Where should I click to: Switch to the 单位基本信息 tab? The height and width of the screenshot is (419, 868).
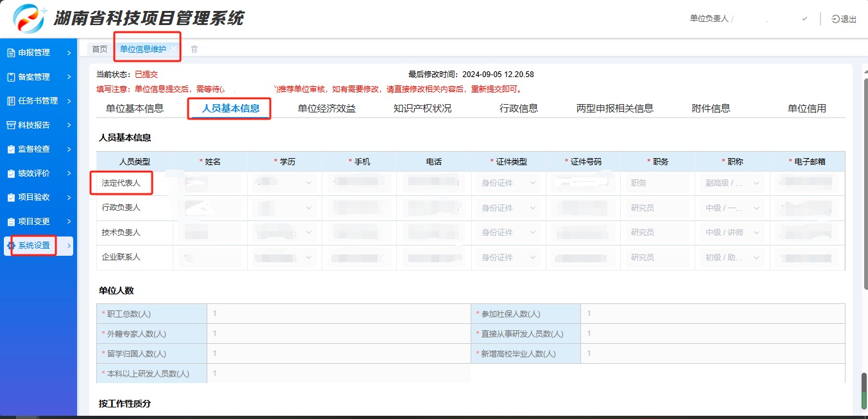click(135, 109)
